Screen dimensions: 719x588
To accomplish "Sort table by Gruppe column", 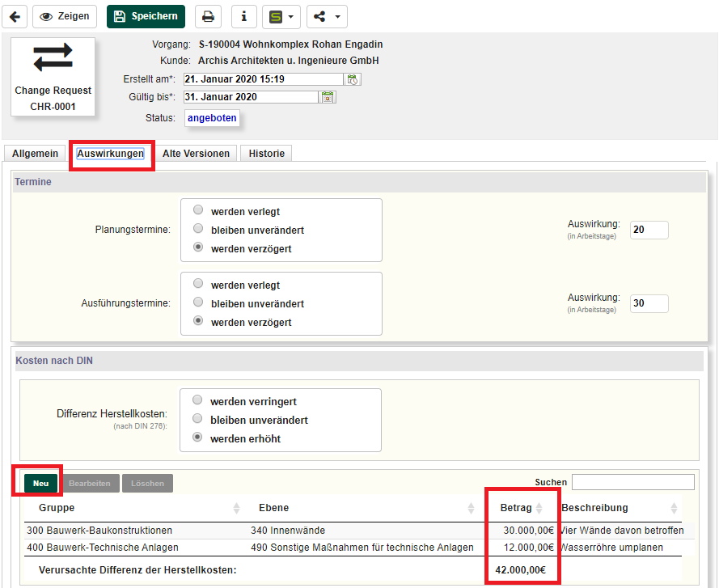I will (x=236, y=508).
